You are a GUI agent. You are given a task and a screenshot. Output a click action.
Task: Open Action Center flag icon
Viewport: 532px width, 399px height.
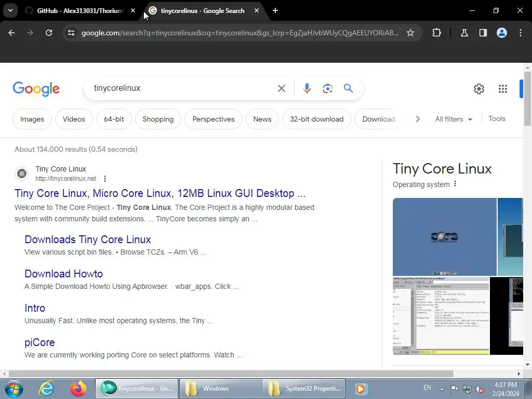point(454,389)
